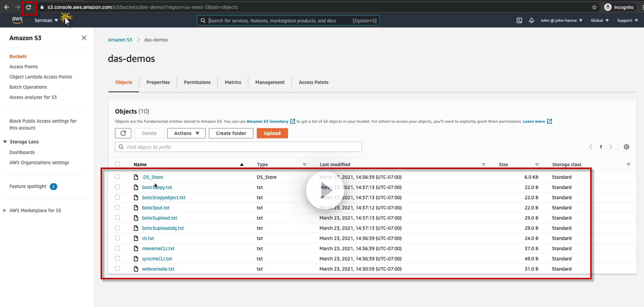Sort by Last modified column arrow
This screenshot has width=644, height=307.
click(483, 165)
